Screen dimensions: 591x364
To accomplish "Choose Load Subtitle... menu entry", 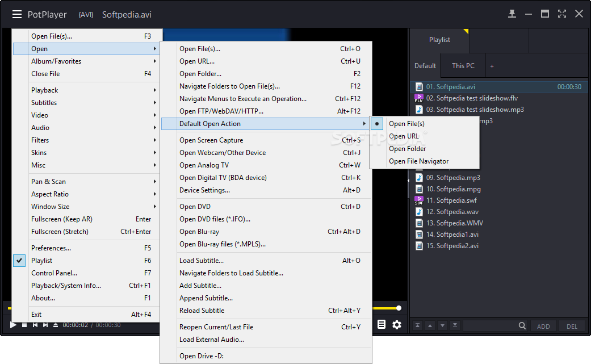I will (266, 261).
